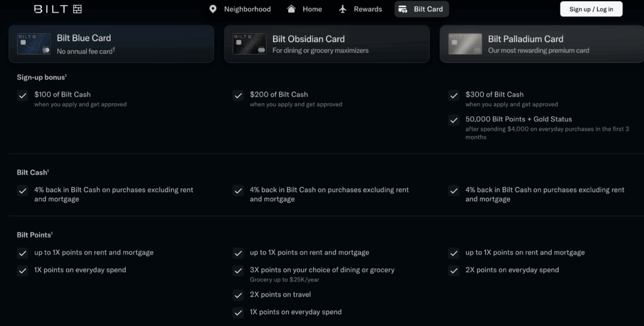
Task: Click the Home house icon
Action: pyautogui.click(x=291, y=9)
